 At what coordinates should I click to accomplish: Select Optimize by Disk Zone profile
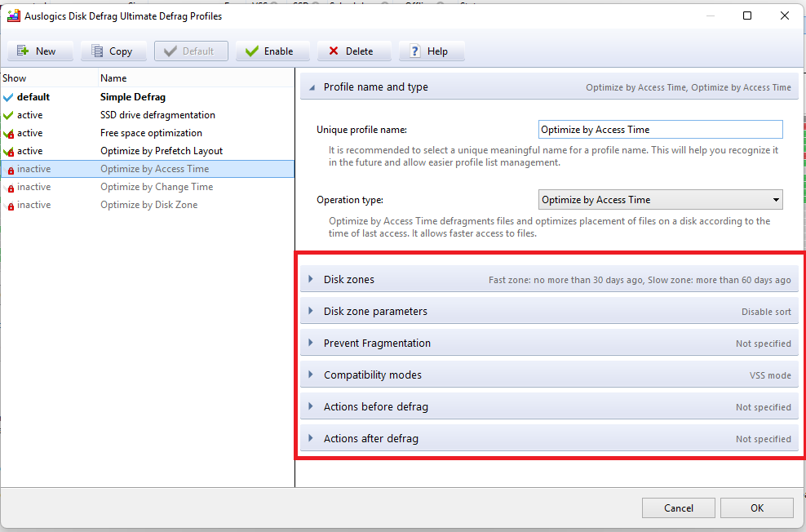(148, 205)
